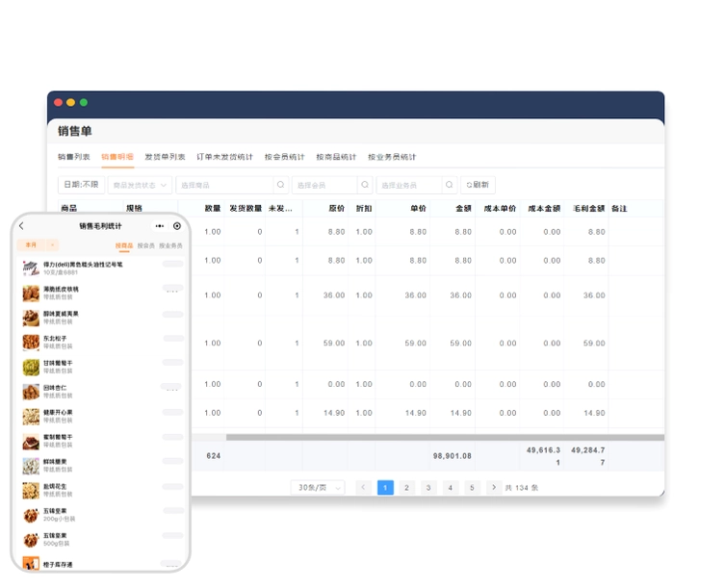725x588 pixels.
Task: Switch to the 按商品统计 tab
Action: pyautogui.click(x=336, y=157)
